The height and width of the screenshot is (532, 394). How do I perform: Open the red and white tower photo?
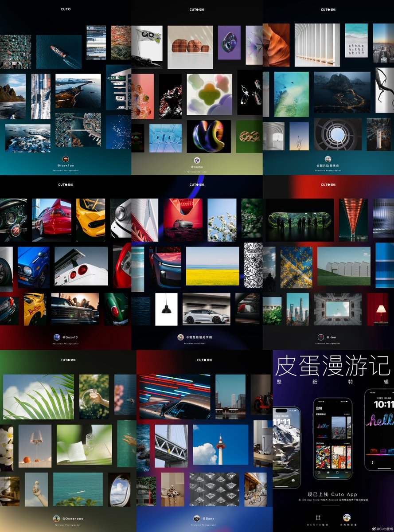[x=221, y=445]
